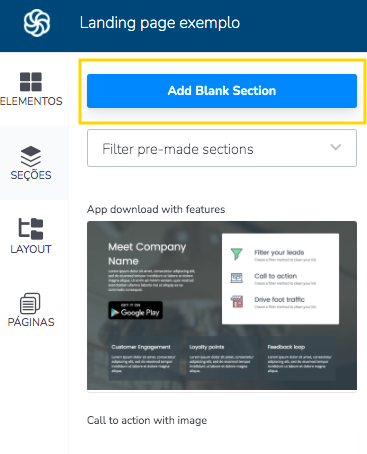Open the Elementos grid icon
Screen dimensions: 367x454
point(31,82)
